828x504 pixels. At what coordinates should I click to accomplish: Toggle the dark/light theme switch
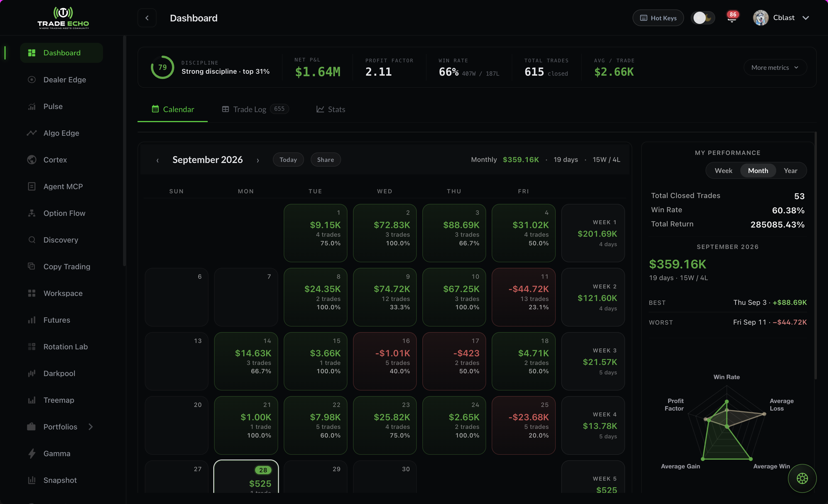[703, 18]
